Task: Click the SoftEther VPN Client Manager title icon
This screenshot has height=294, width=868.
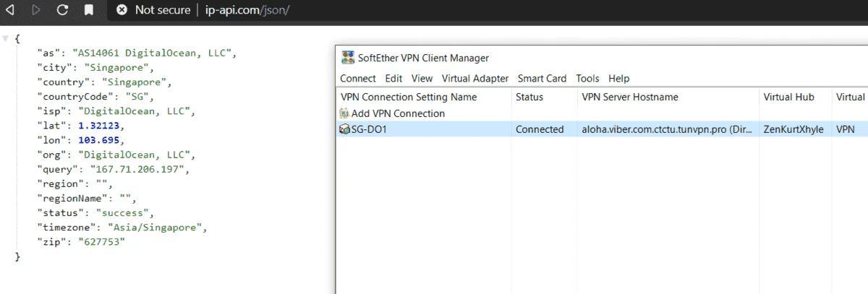Action: click(349, 58)
